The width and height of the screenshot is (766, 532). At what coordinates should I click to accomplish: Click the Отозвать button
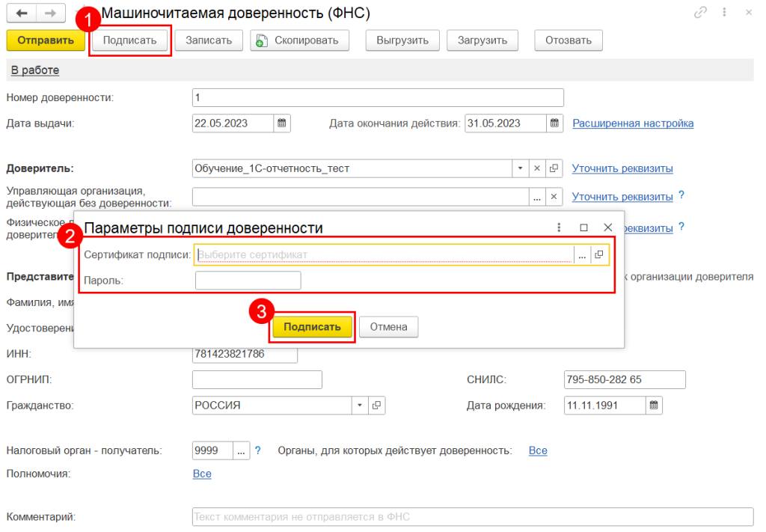click(569, 40)
